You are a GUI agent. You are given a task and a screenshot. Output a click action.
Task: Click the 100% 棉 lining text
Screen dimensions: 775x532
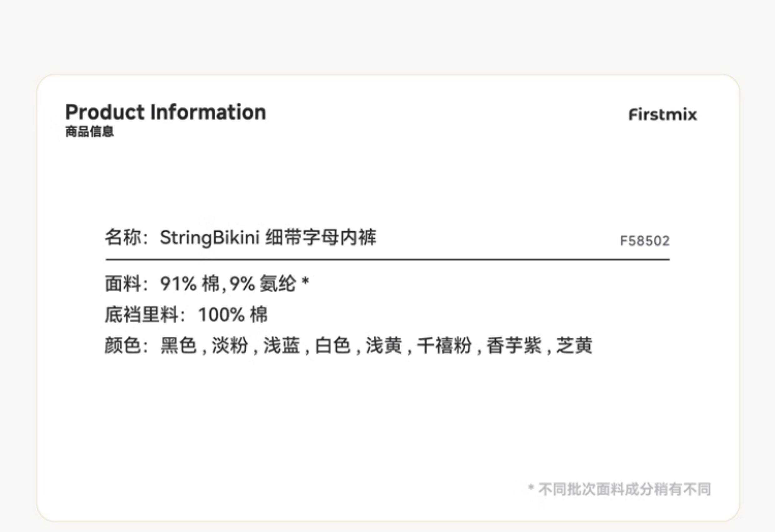click(232, 314)
